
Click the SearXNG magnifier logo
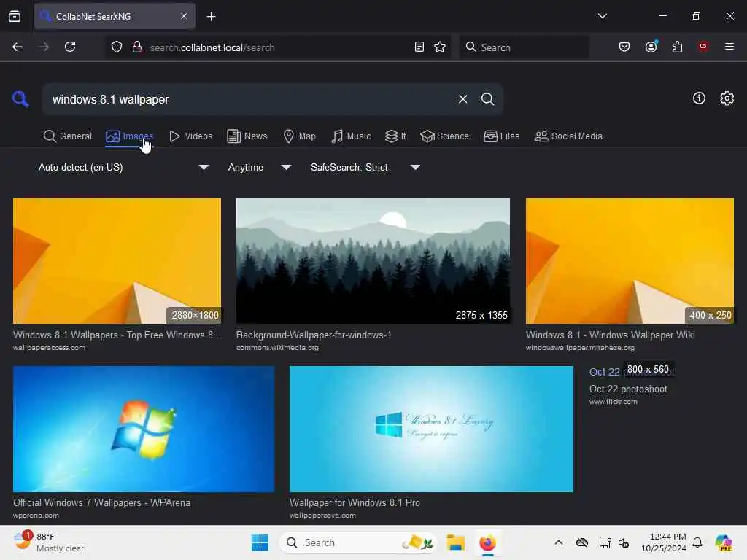(20, 99)
